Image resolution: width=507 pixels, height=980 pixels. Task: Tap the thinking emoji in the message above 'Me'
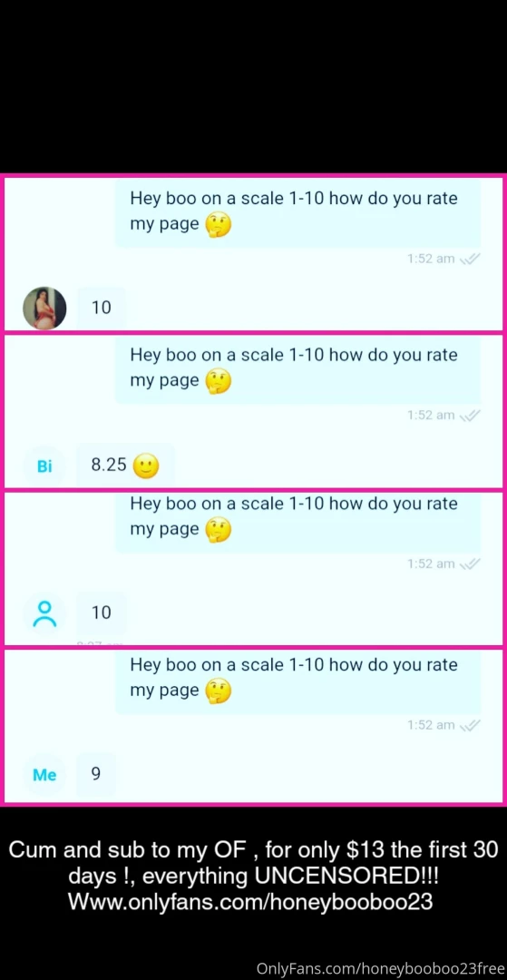tap(219, 691)
